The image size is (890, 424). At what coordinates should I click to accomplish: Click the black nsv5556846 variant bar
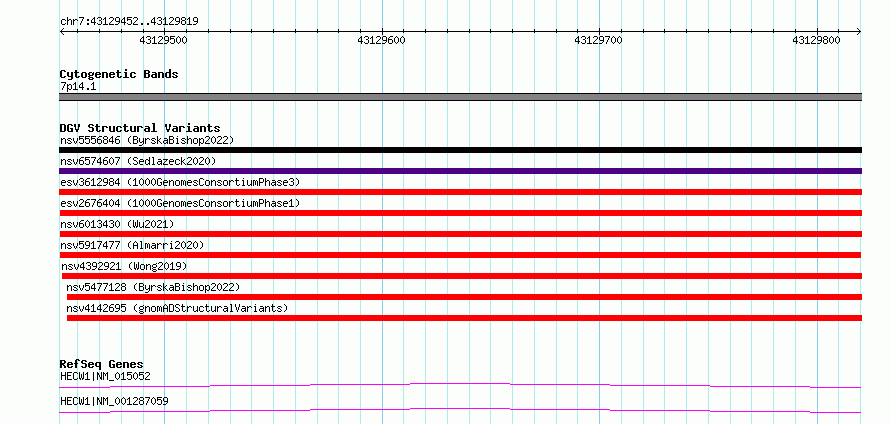coord(460,150)
